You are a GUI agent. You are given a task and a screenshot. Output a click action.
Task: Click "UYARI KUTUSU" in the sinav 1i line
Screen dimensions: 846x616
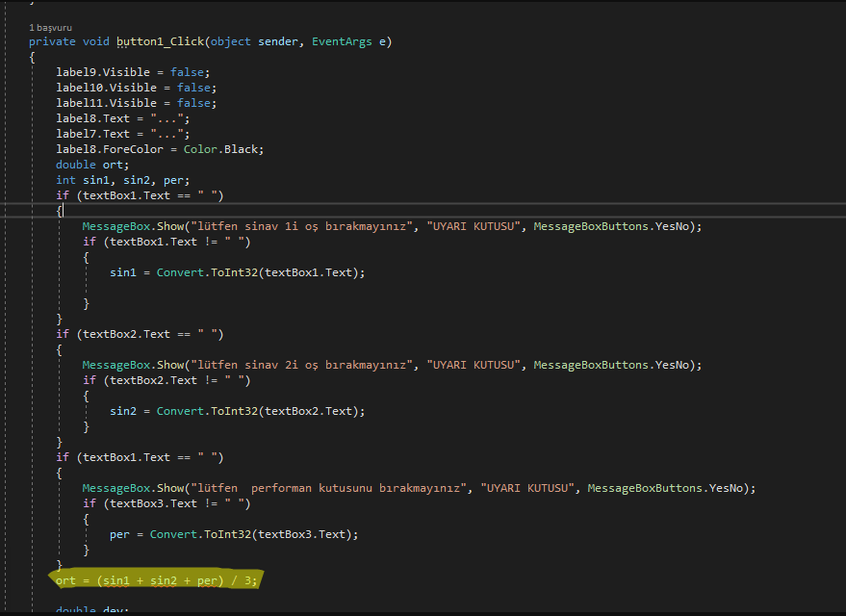(474, 226)
